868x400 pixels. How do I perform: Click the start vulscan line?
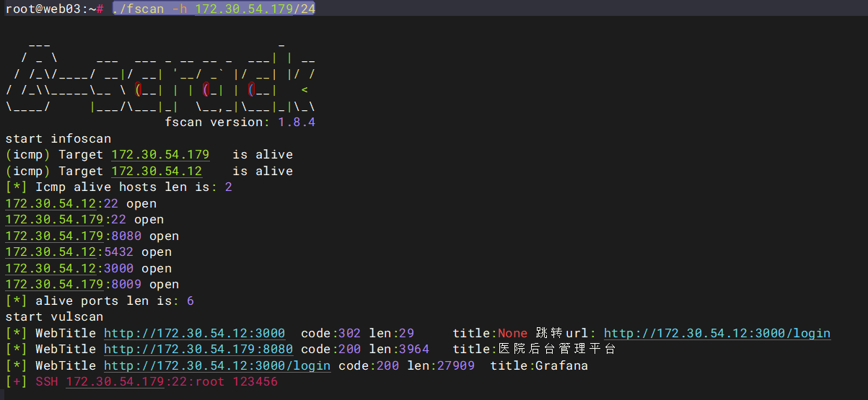pos(54,316)
